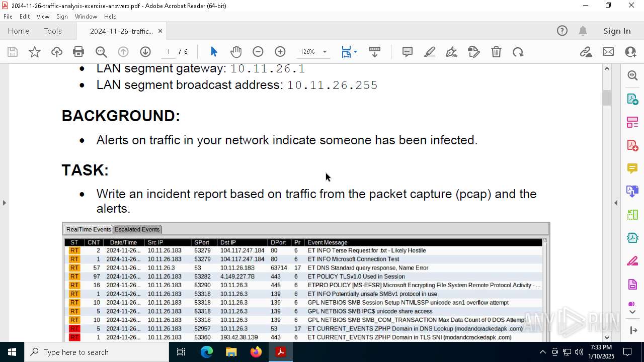Open the Create PDF sidebar tool

click(x=632, y=145)
